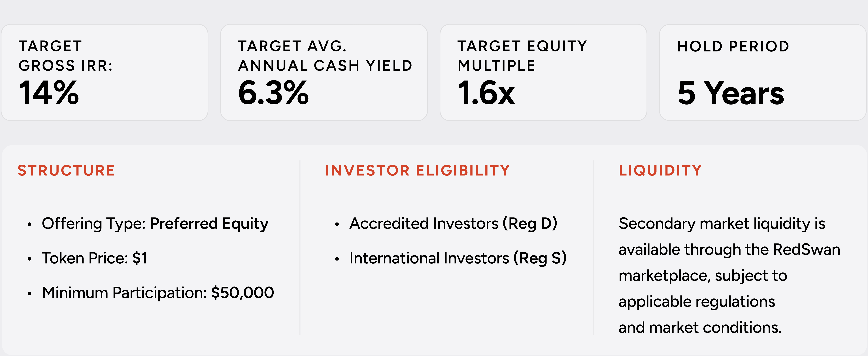
Task: Click the 14% value
Action: tap(49, 93)
